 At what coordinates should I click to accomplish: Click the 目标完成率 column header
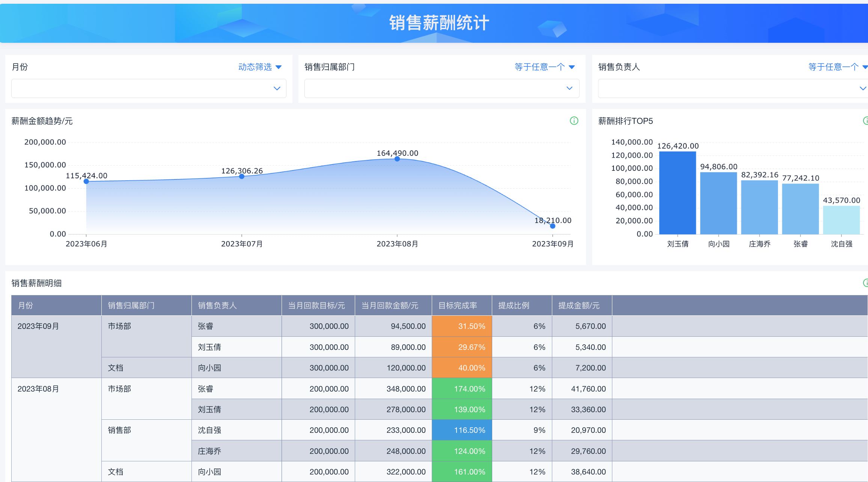pos(458,306)
